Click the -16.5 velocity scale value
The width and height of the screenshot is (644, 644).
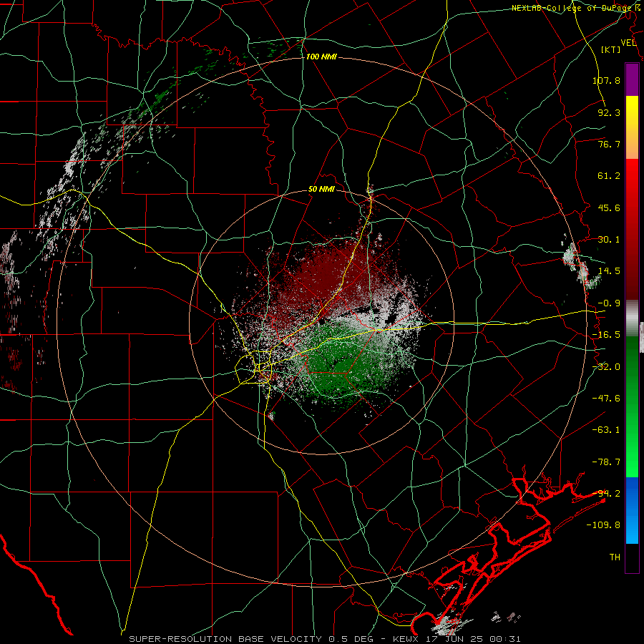(x=606, y=335)
